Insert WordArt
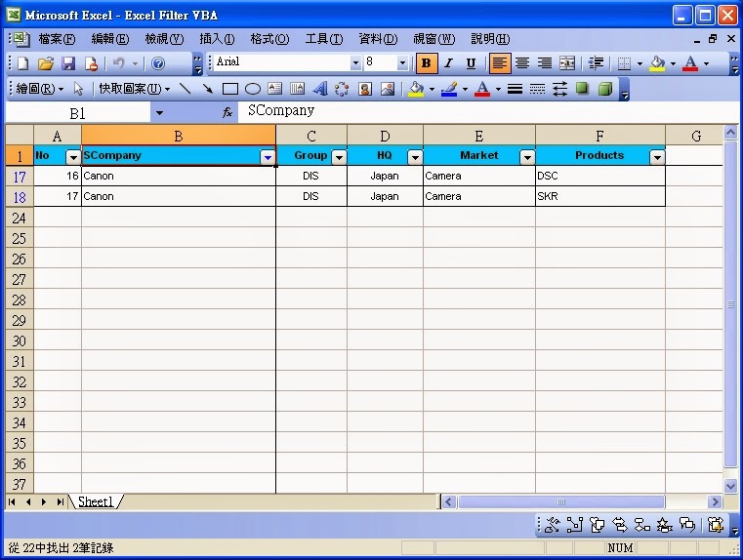 click(x=320, y=89)
